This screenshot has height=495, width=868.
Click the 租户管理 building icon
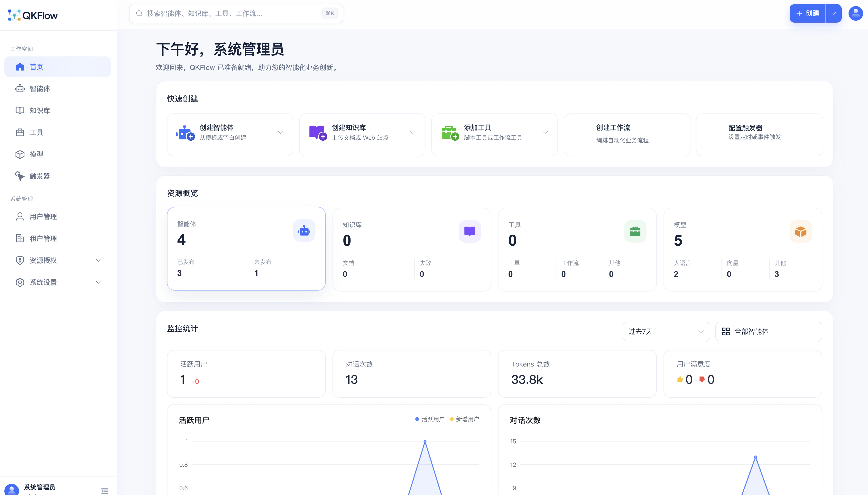20,238
